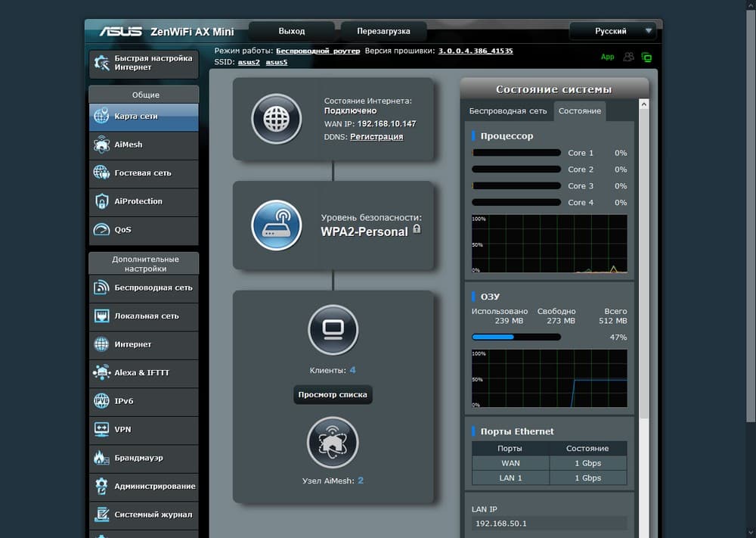
Task: Click the Internet status globe icon
Action: (276, 120)
